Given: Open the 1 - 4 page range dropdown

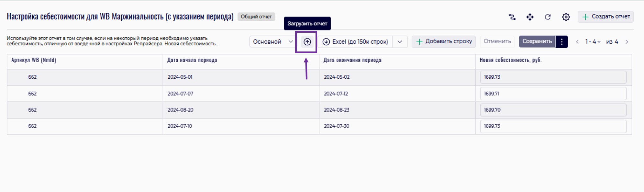Looking at the screenshot, I should coord(593,42).
